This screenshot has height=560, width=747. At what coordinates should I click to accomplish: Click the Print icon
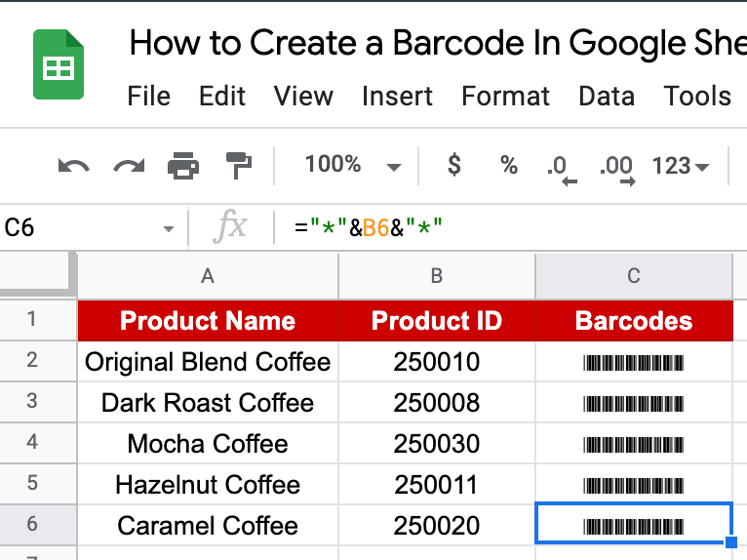[x=183, y=166]
